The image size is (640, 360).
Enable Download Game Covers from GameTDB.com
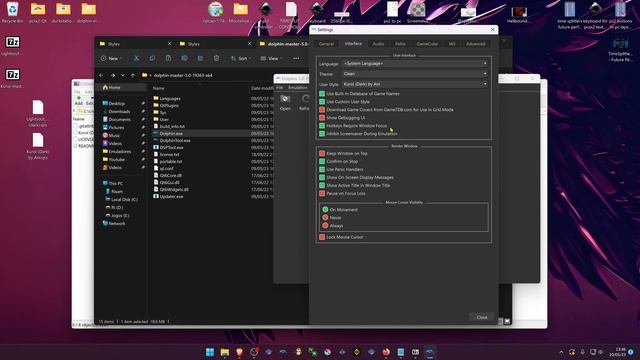[x=386, y=110]
